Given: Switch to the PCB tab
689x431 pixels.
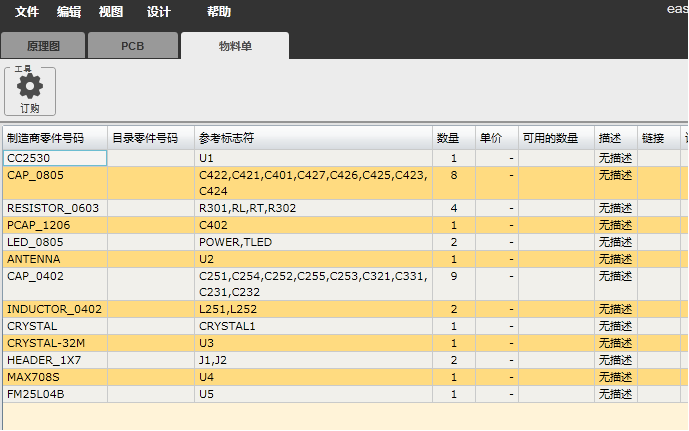Looking at the screenshot, I should (133, 45).
